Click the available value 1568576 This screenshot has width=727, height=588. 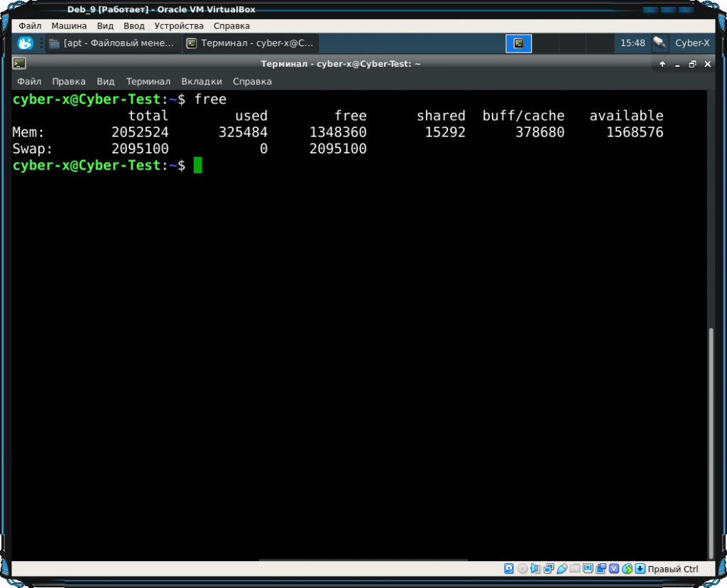(x=635, y=132)
